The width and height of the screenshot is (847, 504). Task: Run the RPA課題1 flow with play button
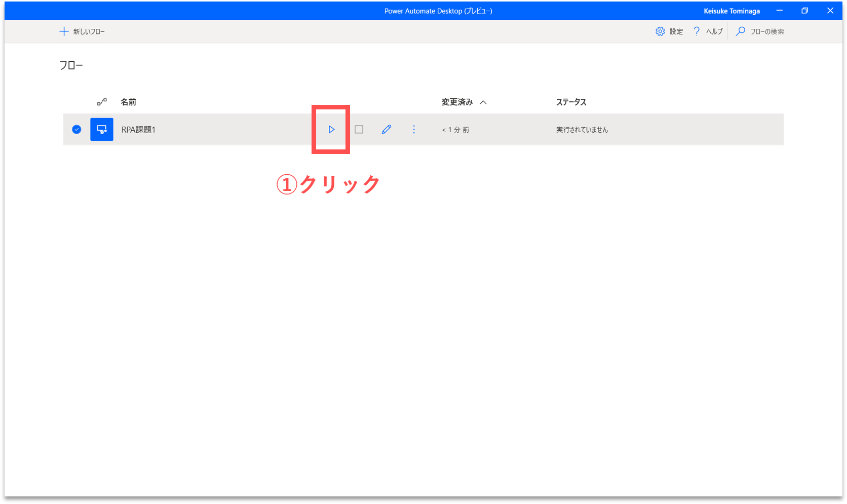click(x=331, y=130)
